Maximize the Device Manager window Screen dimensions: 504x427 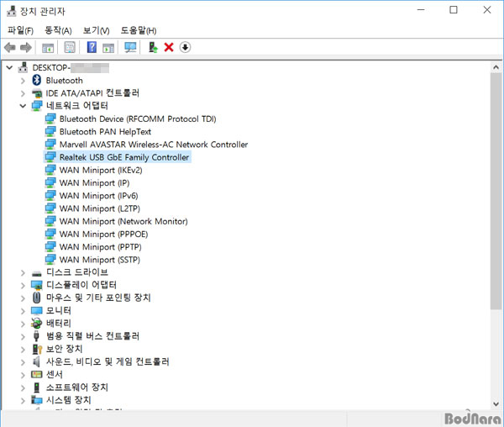454,10
